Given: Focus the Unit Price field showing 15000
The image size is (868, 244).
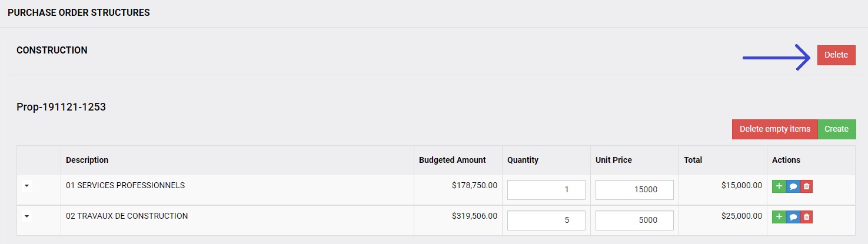Looking at the screenshot, I should click(x=634, y=190).
